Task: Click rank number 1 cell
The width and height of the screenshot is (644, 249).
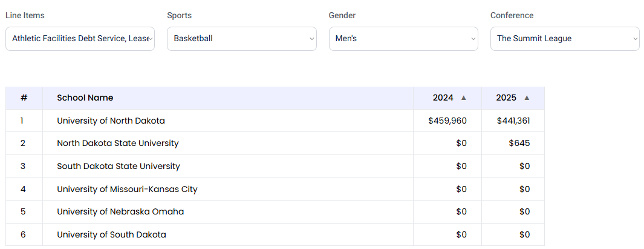Action: point(22,121)
